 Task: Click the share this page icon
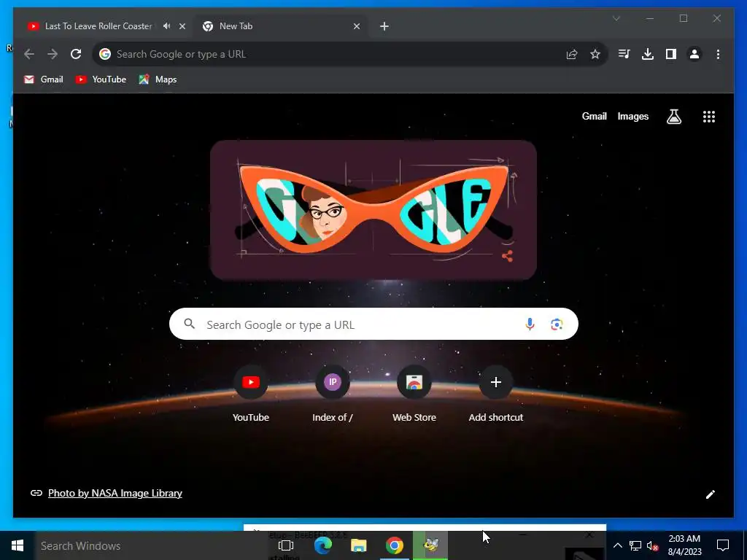[572, 54]
